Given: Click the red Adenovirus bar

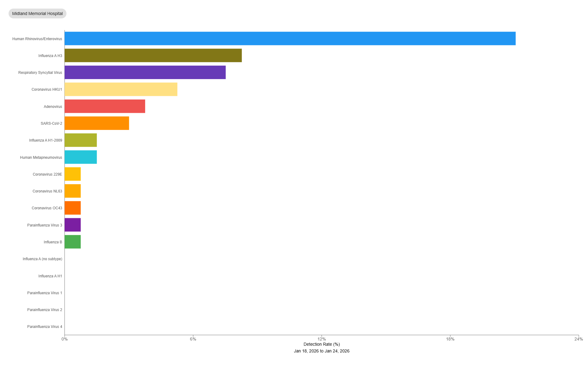Looking at the screenshot, I should tap(105, 106).
